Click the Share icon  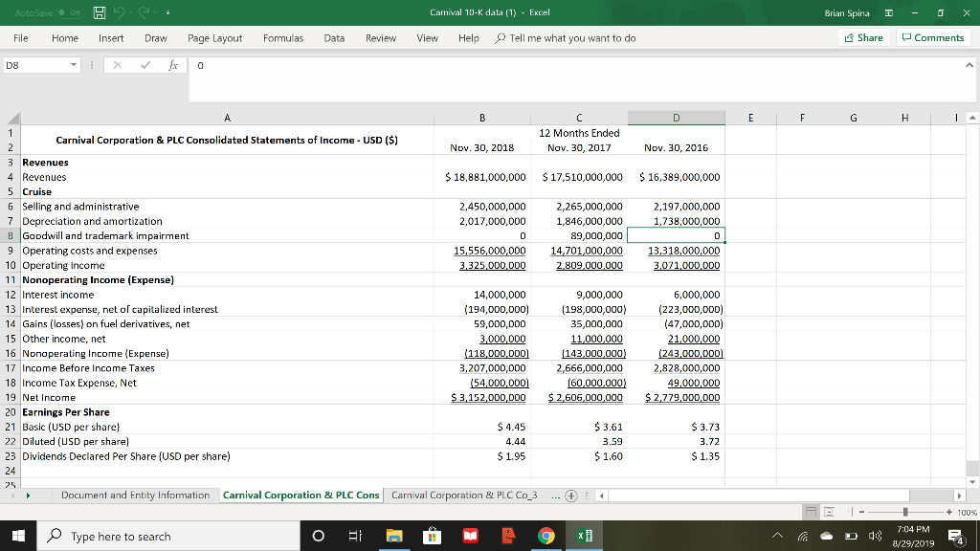coord(849,37)
